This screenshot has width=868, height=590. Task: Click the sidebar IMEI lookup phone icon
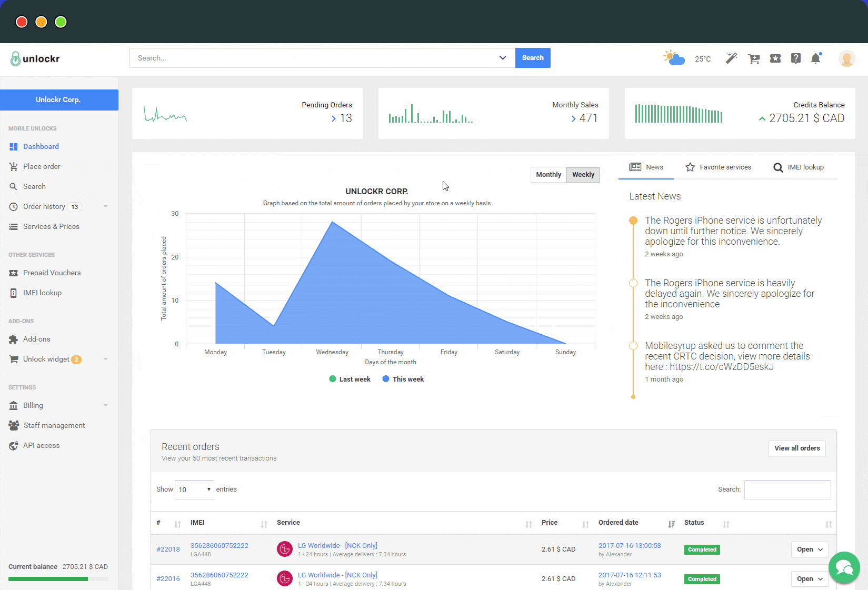click(14, 293)
